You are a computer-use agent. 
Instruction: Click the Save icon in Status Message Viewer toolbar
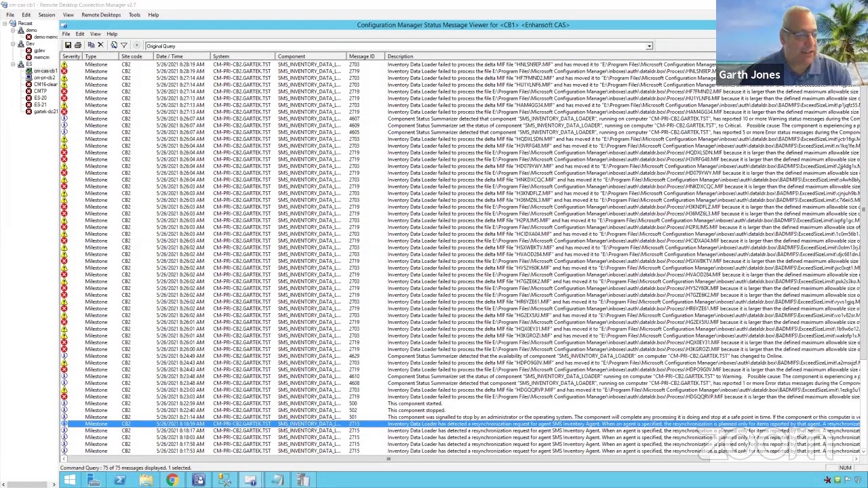(68, 45)
